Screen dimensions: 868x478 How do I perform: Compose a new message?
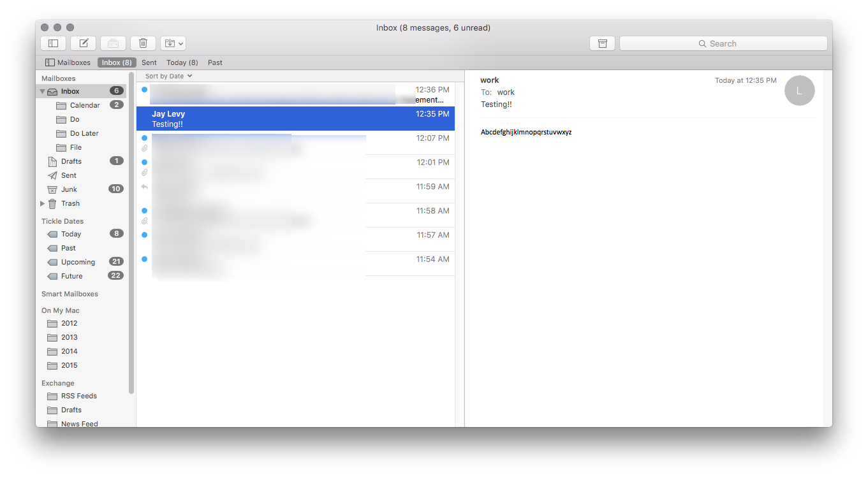click(x=83, y=43)
